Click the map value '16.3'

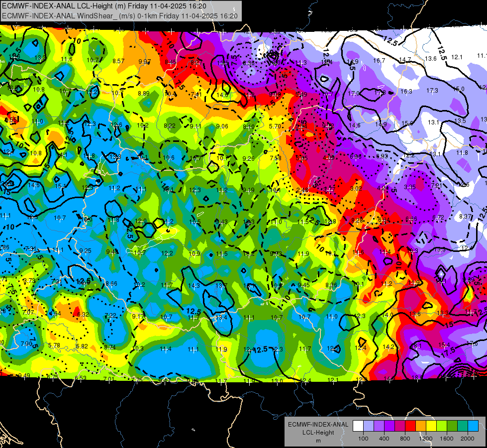pos(406,92)
